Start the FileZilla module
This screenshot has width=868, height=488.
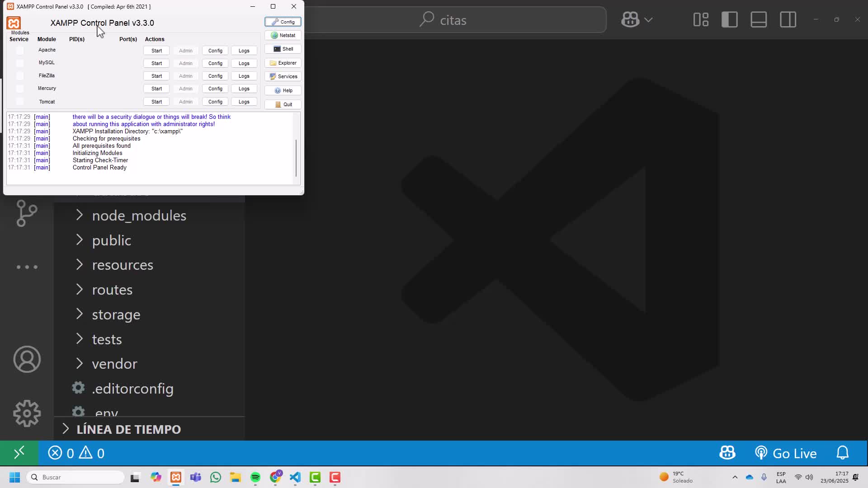coord(156,76)
